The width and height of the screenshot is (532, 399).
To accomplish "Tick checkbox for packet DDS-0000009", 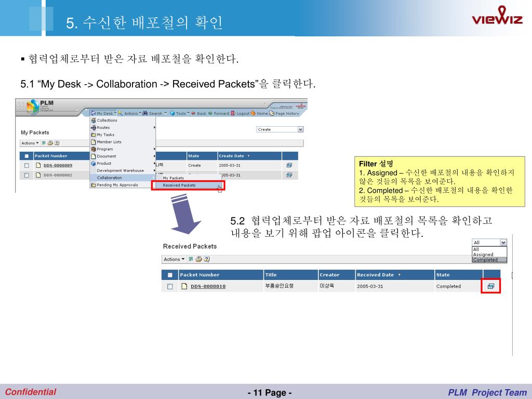I will point(26,166).
